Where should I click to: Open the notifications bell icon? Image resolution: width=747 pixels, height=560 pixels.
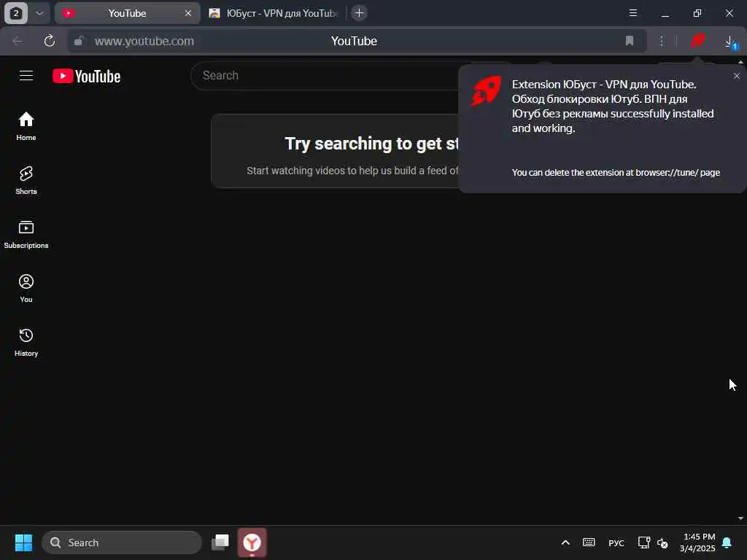(x=727, y=542)
